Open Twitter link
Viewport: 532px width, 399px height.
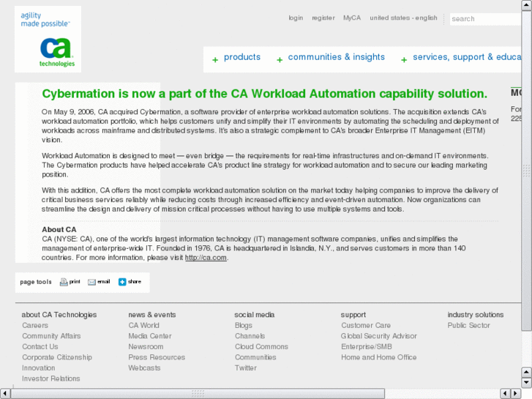[246, 368]
